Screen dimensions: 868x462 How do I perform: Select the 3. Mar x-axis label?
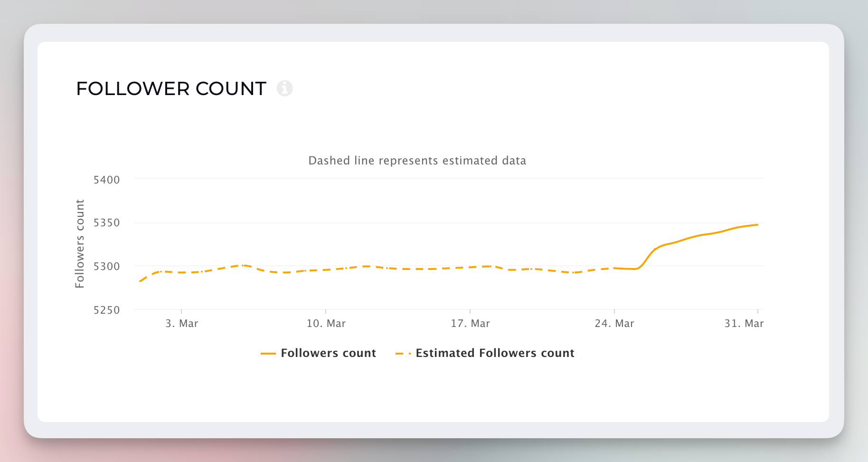pyautogui.click(x=181, y=324)
